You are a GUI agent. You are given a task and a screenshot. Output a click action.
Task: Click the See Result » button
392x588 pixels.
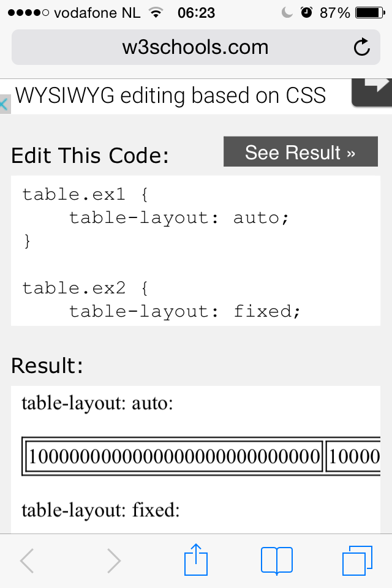pyautogui.click(x=301, y=151)
